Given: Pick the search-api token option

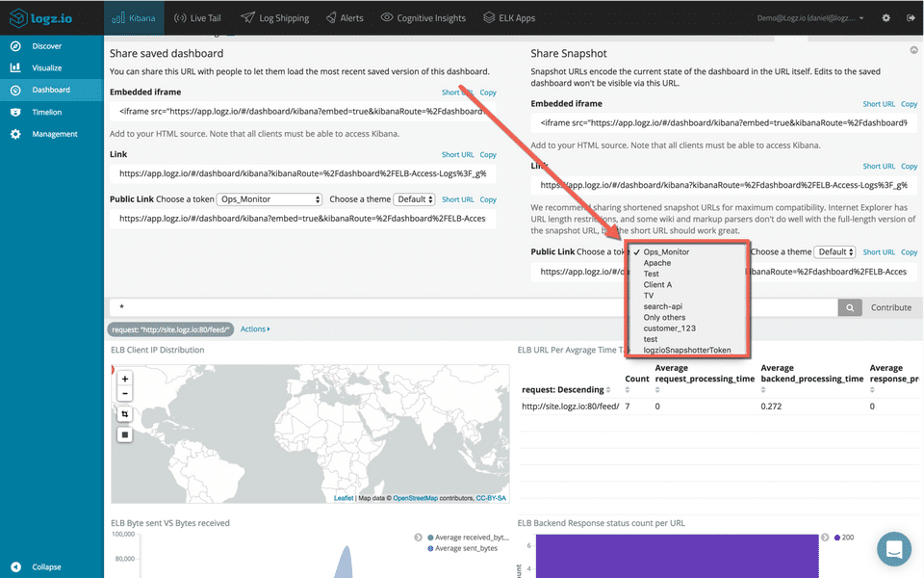Looking at the screenshot, I should click(663, 306).
